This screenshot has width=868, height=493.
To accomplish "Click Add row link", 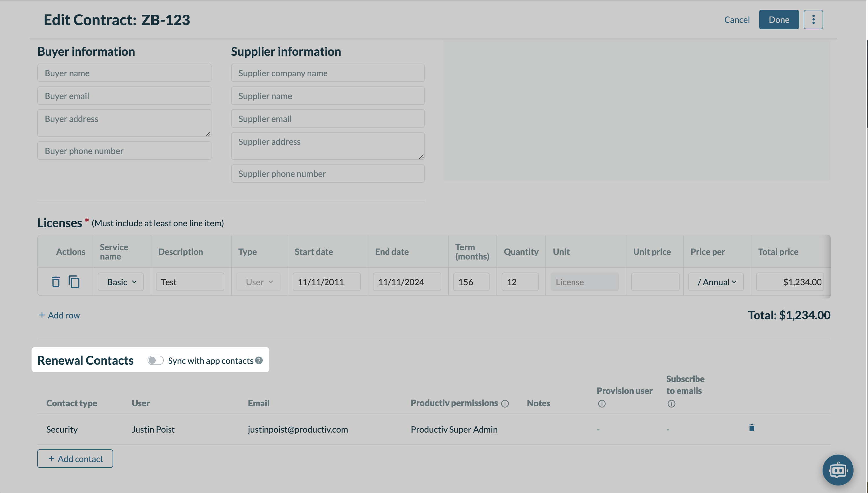I will [x=60, y=315].
